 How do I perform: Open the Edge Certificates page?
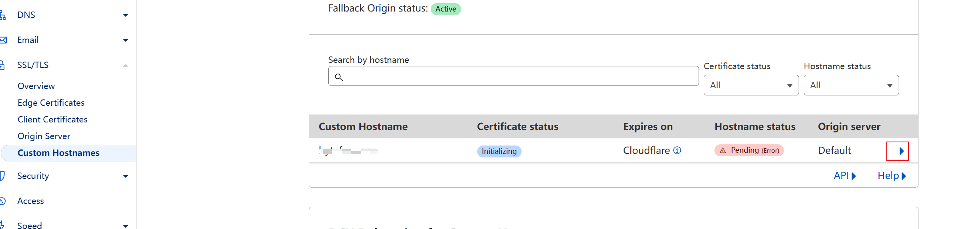click(51, 103)
